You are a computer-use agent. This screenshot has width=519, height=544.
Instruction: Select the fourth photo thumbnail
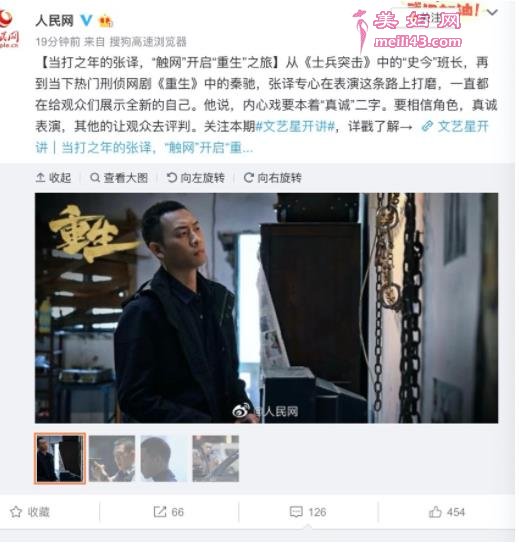215,458
